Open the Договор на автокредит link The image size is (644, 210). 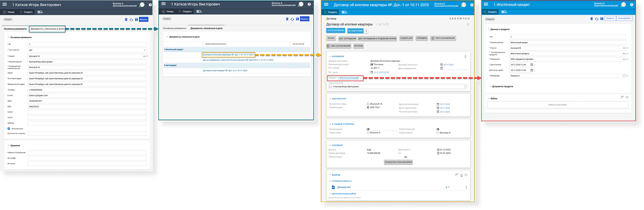[225, 71]
